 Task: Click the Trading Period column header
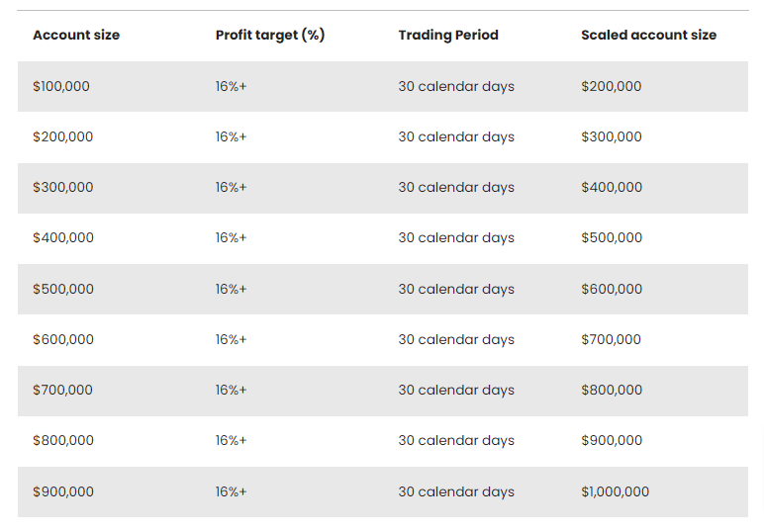(448, 35)
